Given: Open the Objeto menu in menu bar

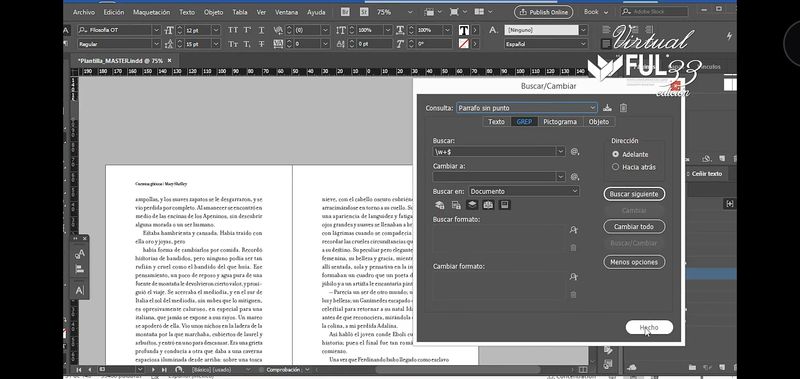Looking at the screenshot, I should [213, 12].
